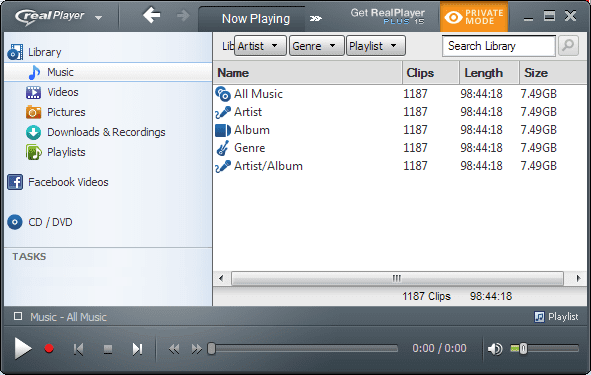
Task: Open CD / DVD
Action: click(x=50, y=222)
